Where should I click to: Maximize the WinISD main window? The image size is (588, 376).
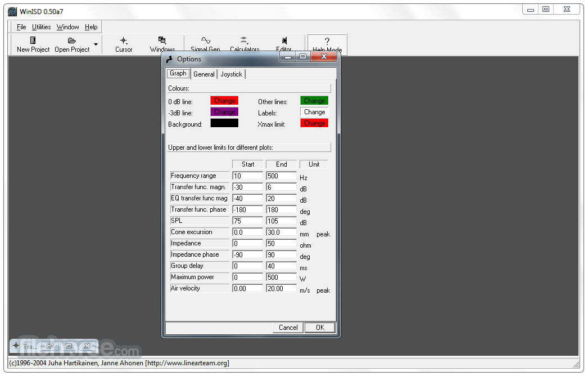pyautogui.click(x=546, y=10)
